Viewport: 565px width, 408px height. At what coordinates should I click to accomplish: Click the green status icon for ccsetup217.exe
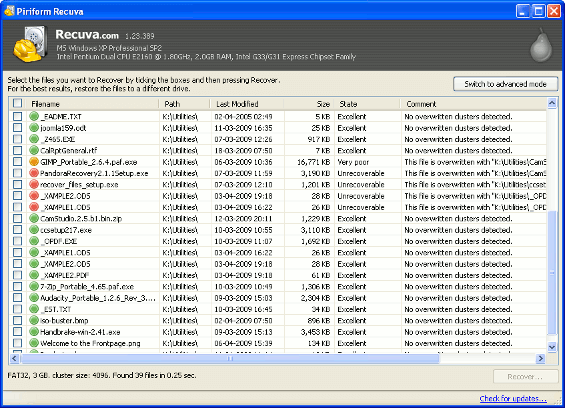[34, 230]
